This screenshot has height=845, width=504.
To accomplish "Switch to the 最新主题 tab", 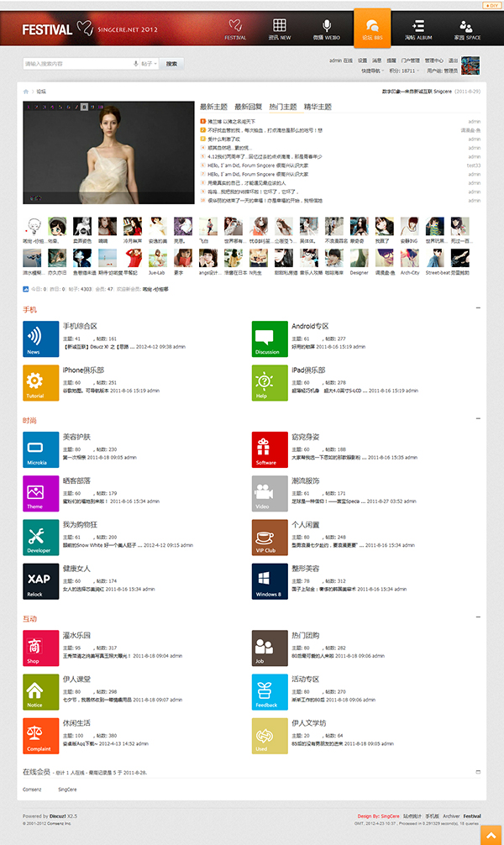I will click(213, 107).
